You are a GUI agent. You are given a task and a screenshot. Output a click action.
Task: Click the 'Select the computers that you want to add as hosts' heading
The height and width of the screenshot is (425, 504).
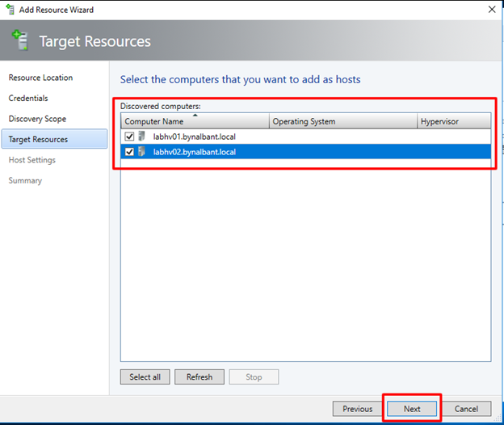pos(241,79)
